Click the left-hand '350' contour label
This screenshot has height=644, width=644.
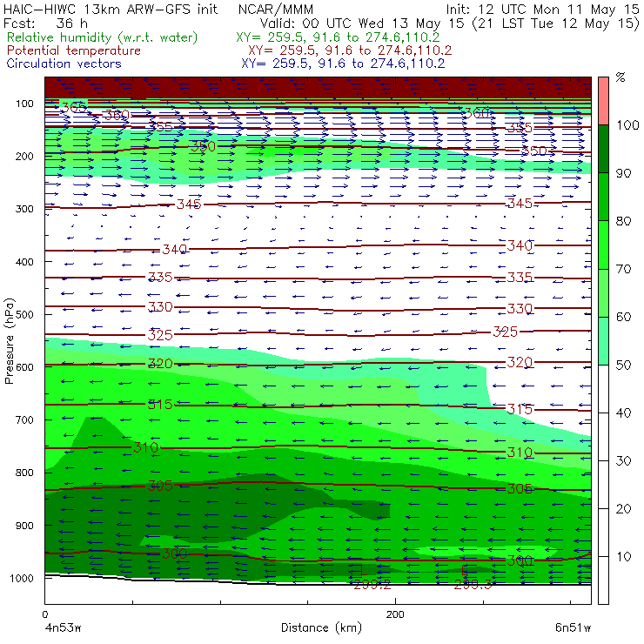pyautogui.click(x=204, y=146)
